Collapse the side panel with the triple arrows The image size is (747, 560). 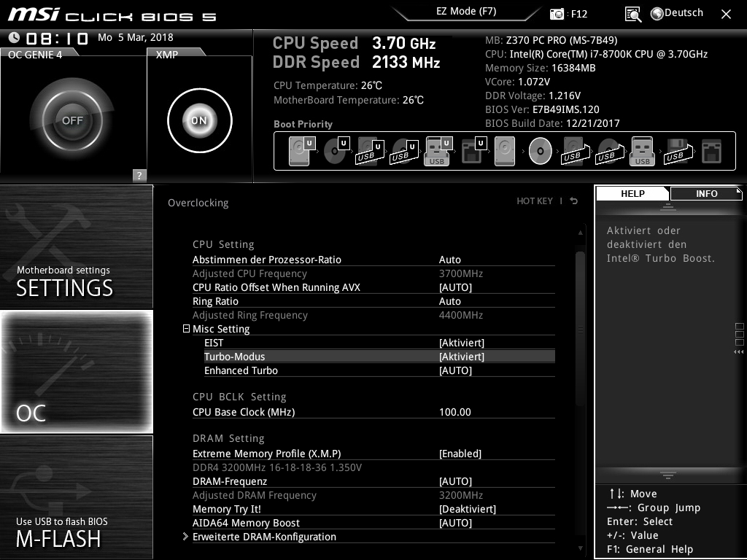pyautogui.click(x=738, y=352)
